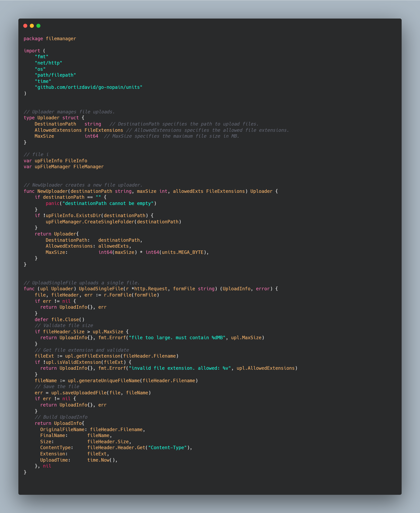Viewport: 420px width, 513px height.
Task: Click the NewUploader function name
Action: pyautogui.click(x=52, y=191)
